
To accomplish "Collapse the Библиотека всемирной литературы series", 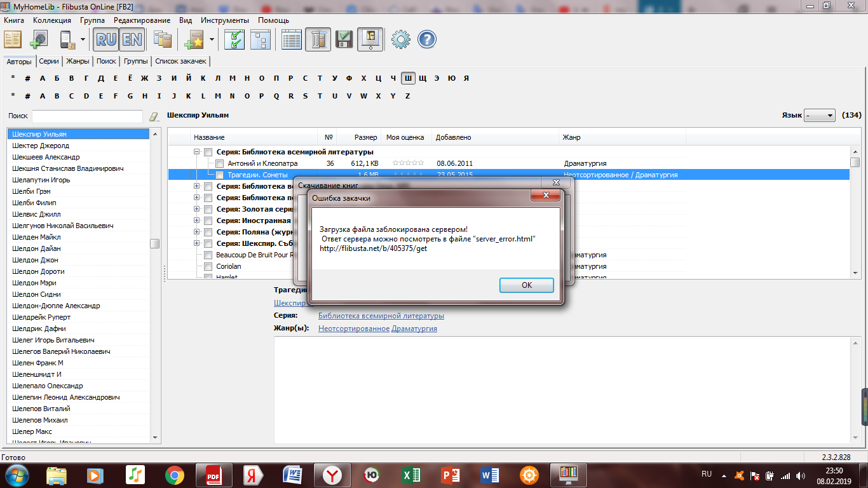I will (197, 152).
